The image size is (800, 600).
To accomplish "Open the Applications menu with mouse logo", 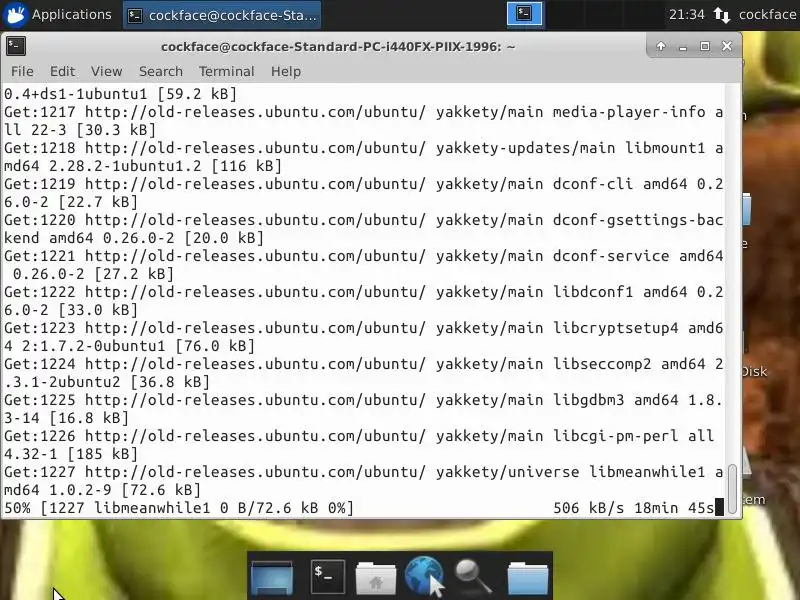I will [x=57, y=15].
